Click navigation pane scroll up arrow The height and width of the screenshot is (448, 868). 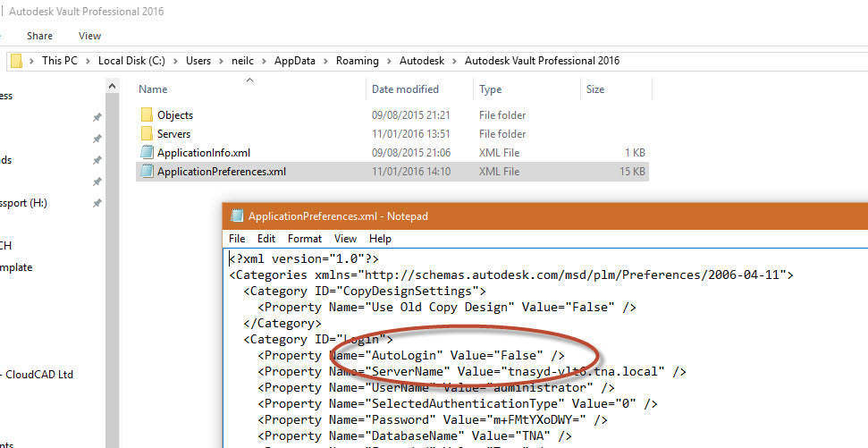tap(113, 86)
